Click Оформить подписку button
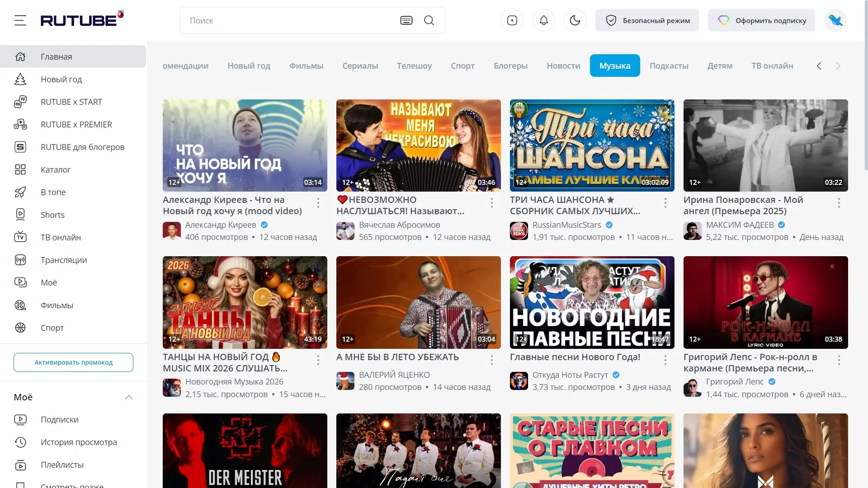 coord(761,20)
